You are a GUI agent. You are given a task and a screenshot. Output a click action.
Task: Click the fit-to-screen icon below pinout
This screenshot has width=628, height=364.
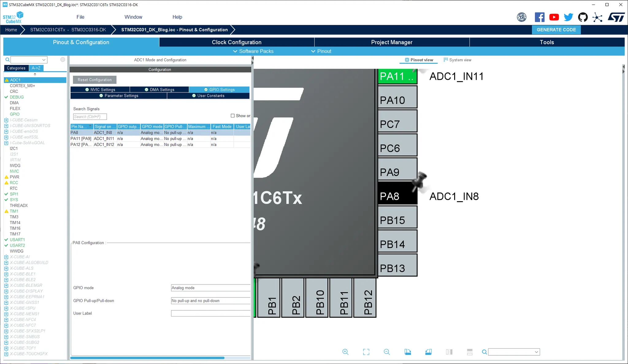tap(366, 352)
